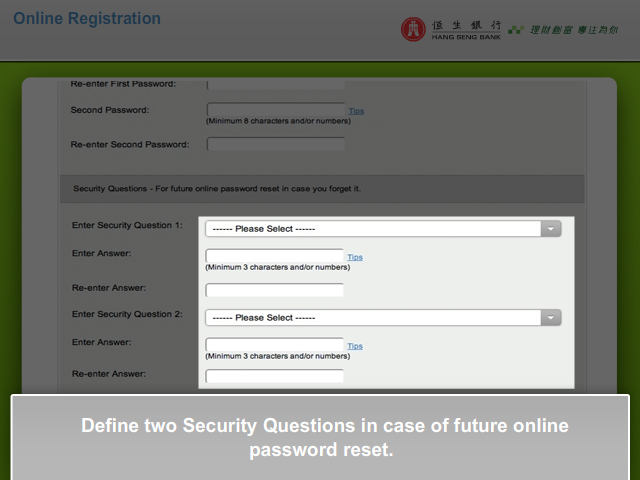This screenshot has width=640, height=480.
Task: Focus Re-enter Answer field under Security Question 1
Action: coord(274,290)
